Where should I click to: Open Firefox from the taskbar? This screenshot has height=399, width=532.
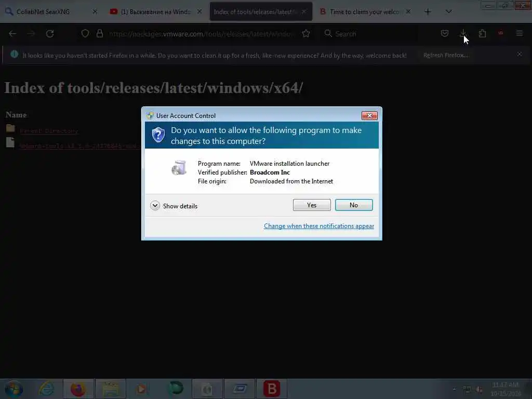[78, 389]
